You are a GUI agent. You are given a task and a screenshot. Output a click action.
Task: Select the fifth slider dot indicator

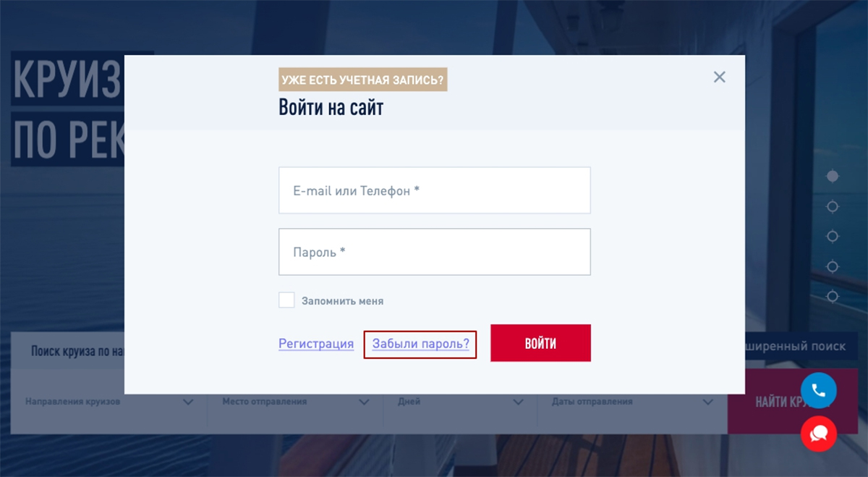(x=833, y=296)
